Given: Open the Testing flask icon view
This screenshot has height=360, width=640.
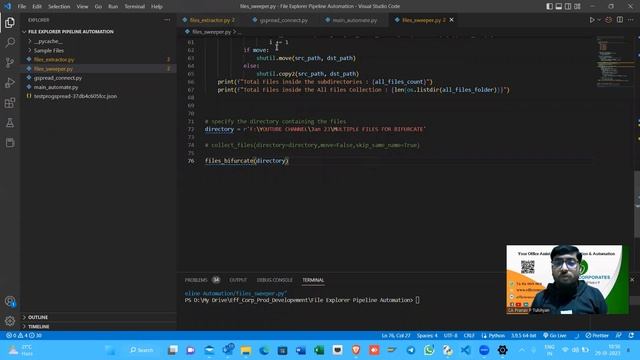Looking at the screenshot, I should pos(10,122).
